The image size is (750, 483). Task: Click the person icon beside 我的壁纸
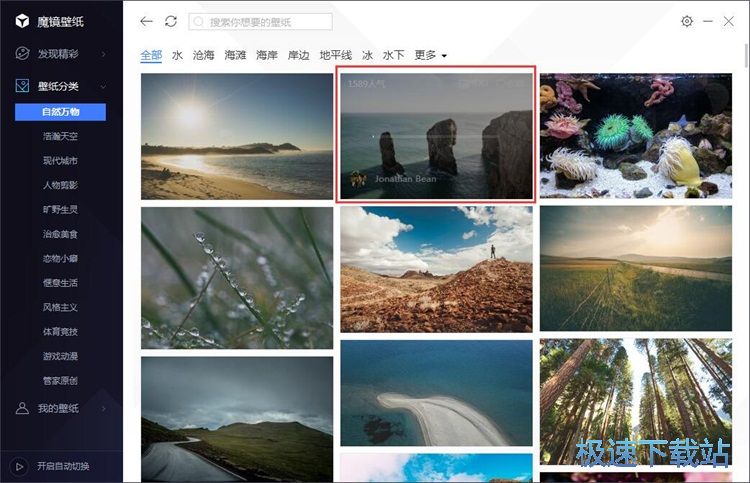pos(22,408)
